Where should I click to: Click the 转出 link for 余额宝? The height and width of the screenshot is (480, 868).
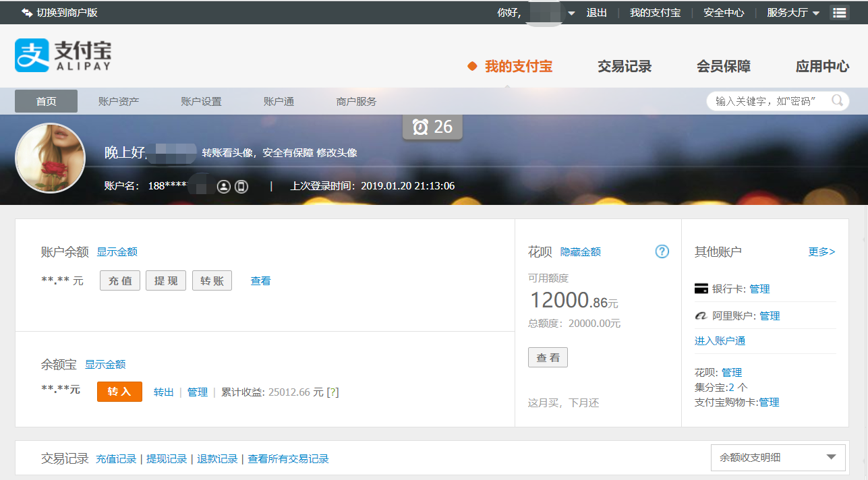(164, 392)
